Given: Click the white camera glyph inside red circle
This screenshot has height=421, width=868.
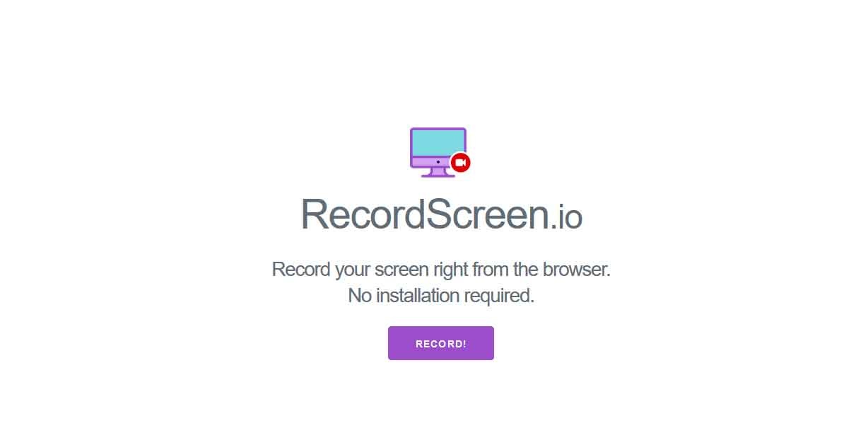Looking at the screenshot, I should coord(461,162).
